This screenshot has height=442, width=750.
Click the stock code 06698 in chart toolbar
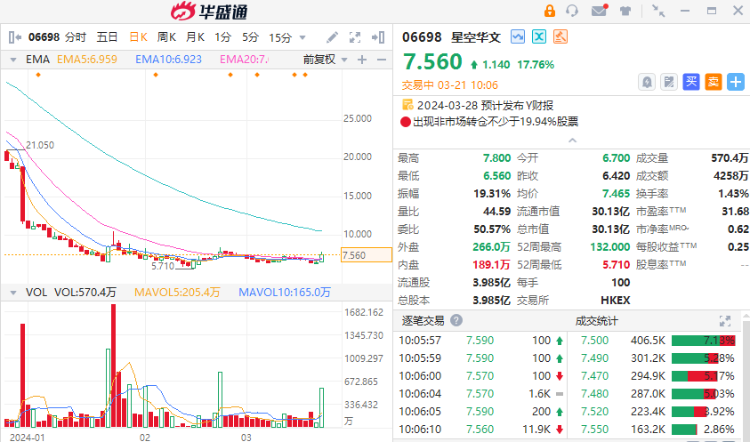[44, 37]
